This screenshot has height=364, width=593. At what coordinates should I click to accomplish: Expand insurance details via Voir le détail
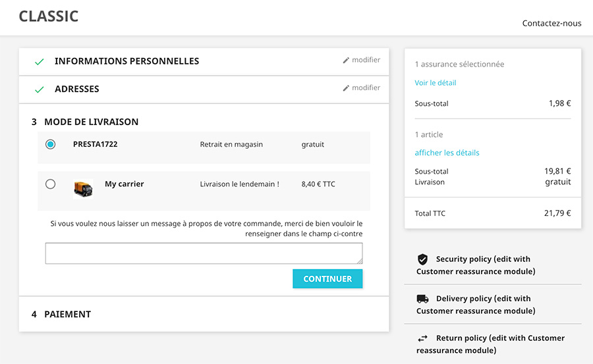click(x=436, y=83)
